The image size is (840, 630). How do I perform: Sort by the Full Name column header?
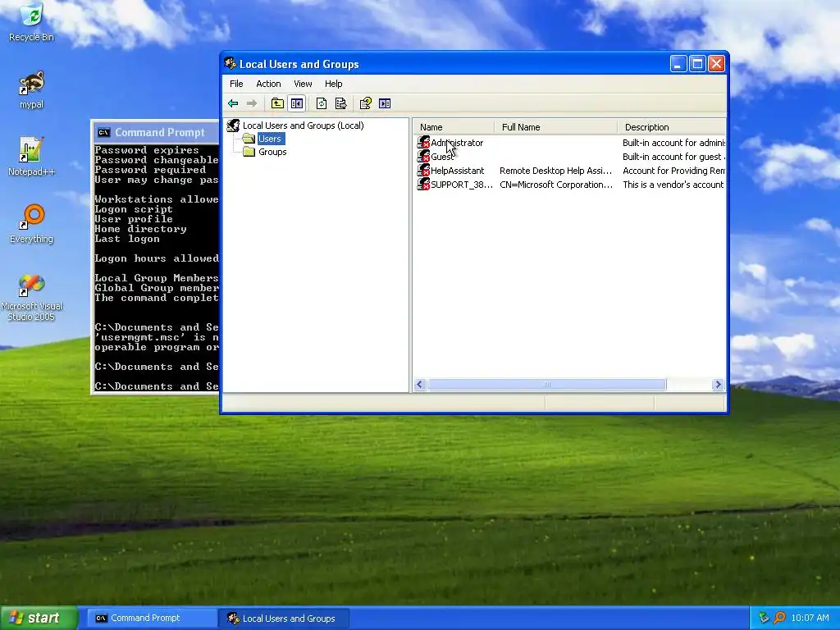point(555,127)
